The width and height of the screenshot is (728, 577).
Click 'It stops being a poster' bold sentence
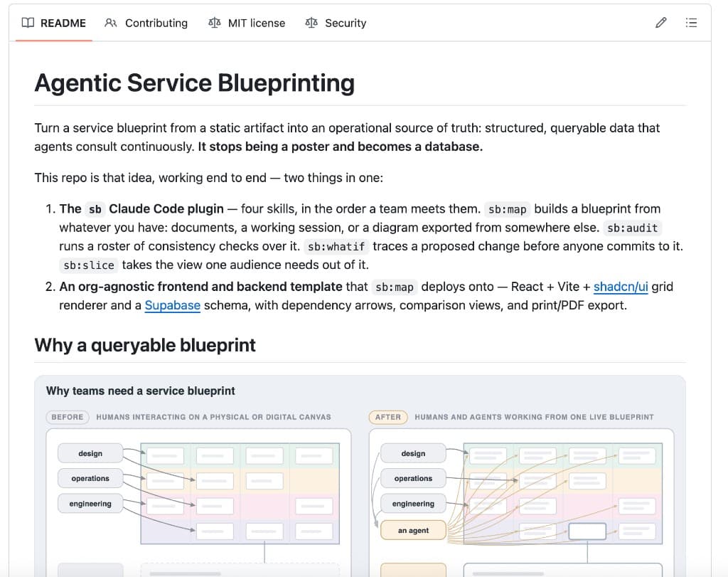[x=341, y=147]
